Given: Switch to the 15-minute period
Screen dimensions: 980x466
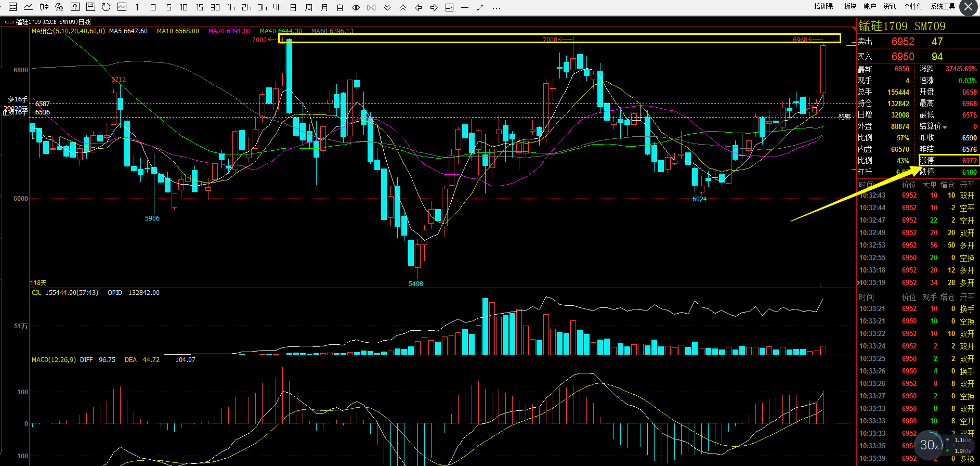Looking at the screenshot, I should pyautogui.click(x=200, y=7).
